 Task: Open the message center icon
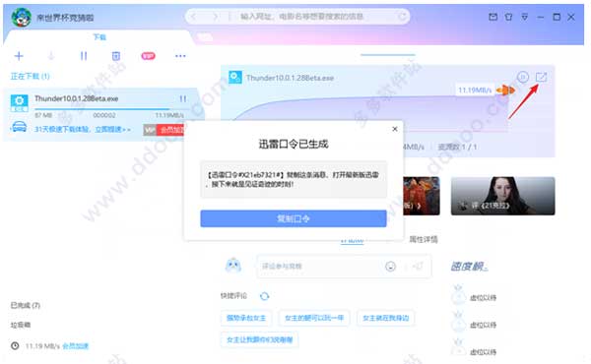(x=492, y=17)
